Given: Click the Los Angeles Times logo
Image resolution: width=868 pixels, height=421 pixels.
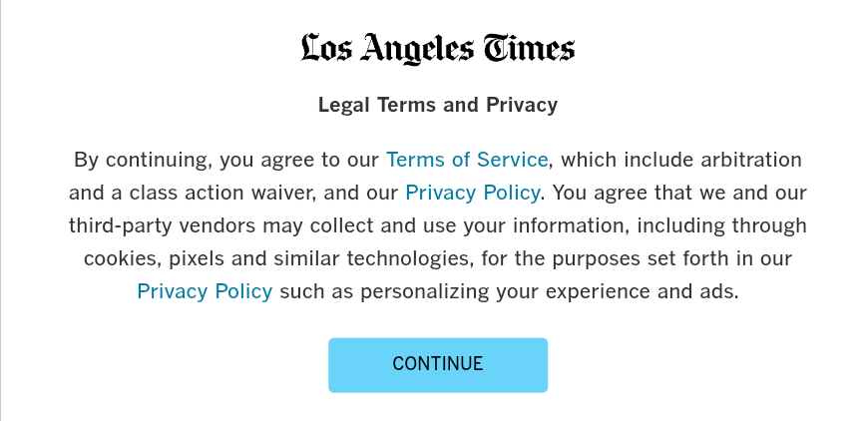Looking at the screenshot, I should [x=437, y=48].
